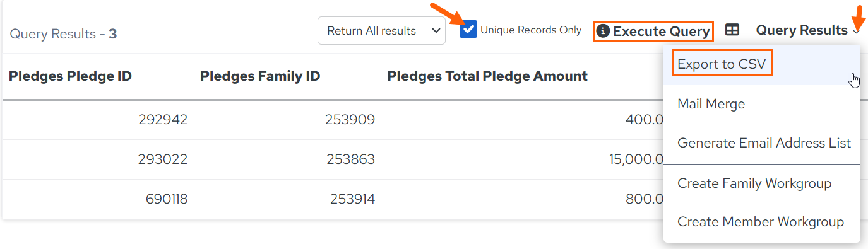Image resolution: width=868 pixels, height=249 pixels.
Task: Select Generate Email Address List
Action: [x=764, y=143]
